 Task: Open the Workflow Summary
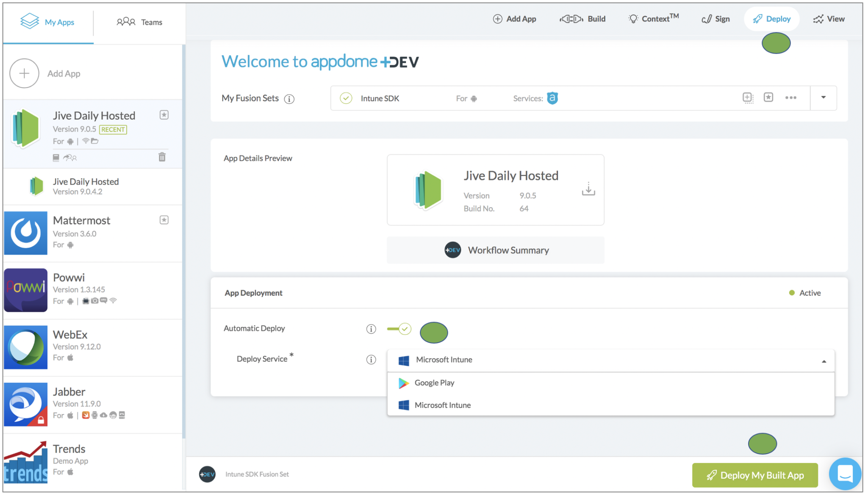click(x=496, y=250)
